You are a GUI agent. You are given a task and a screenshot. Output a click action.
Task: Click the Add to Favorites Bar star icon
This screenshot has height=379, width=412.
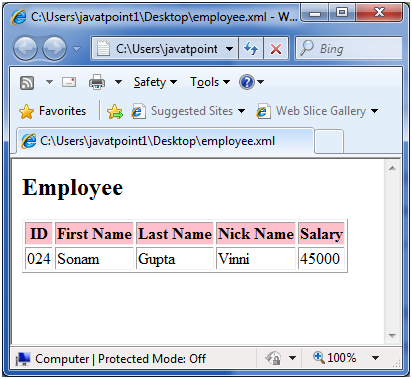(x=115, y=112)
